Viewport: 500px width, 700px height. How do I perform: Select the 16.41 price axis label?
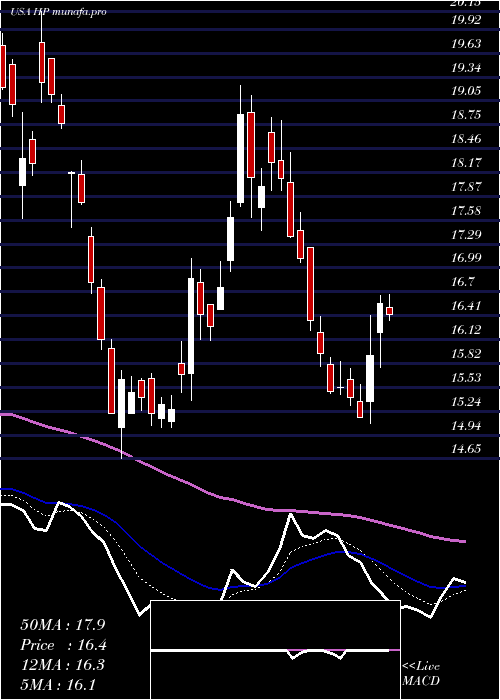[x=467, y=306]
